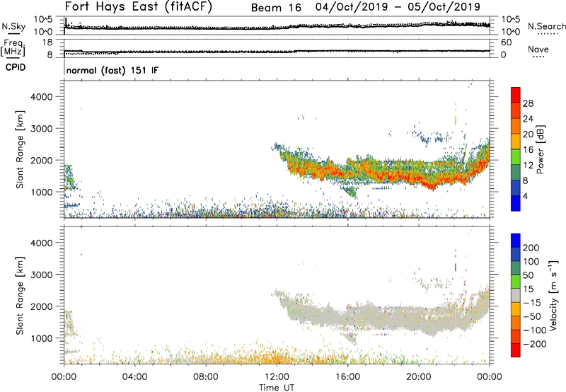Click the "3000" tick of the power panel
Viewport: 566px width, 392px height.
coord(42,129)
